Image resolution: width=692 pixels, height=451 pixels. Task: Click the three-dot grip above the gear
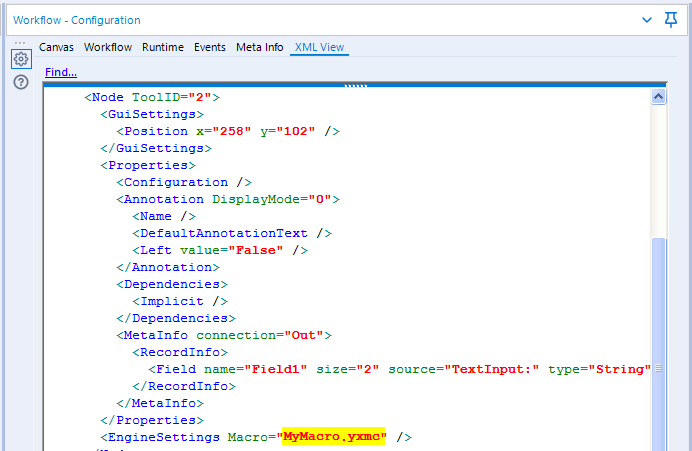[x=20, y=43]
